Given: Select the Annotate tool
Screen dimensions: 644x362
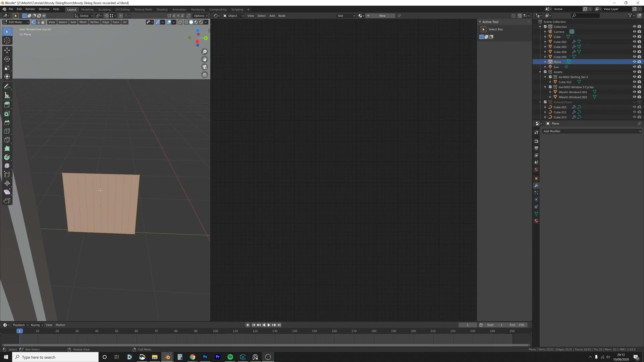Looking at the screenshot, I should 7,86.
